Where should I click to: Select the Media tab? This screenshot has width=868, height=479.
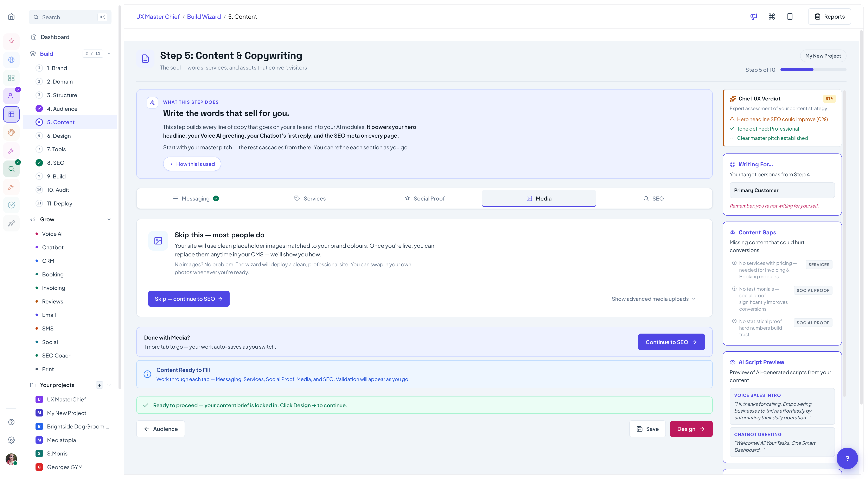[539, 199]
